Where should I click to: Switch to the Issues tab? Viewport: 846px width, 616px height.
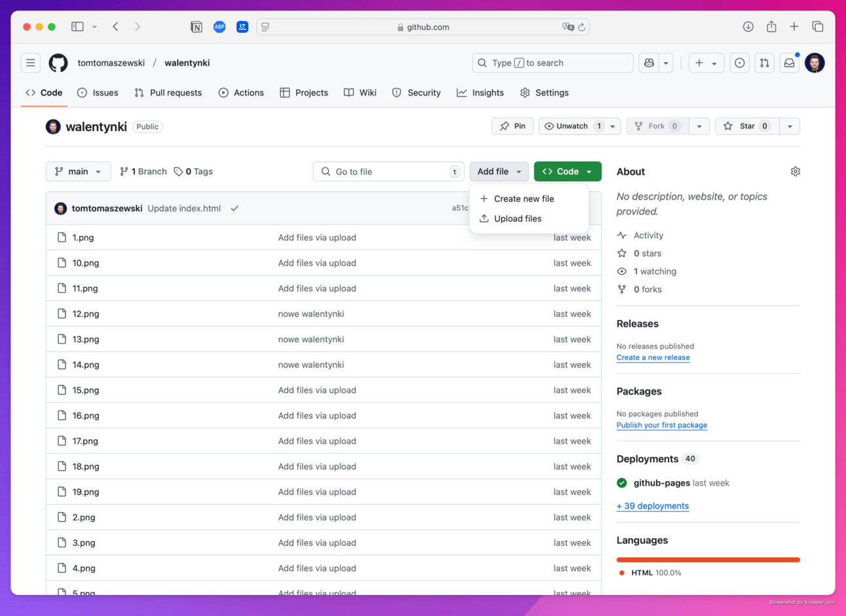[98, 93]
